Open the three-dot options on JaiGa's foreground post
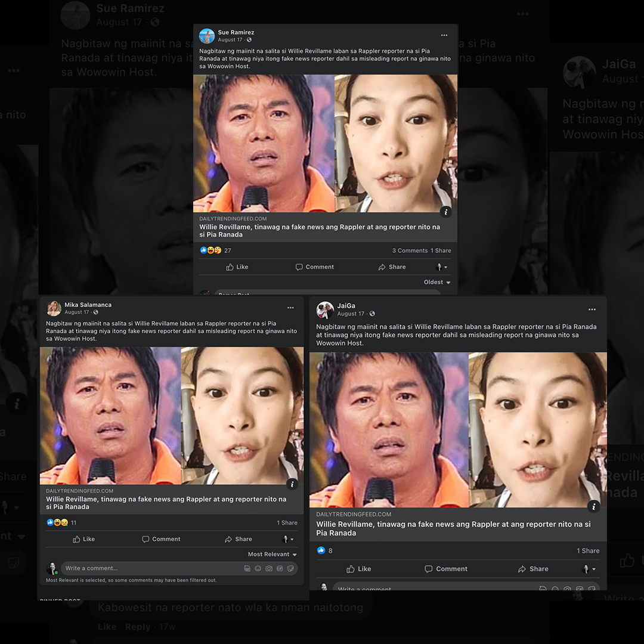The image size is (644, 644). tap(592, 309)
